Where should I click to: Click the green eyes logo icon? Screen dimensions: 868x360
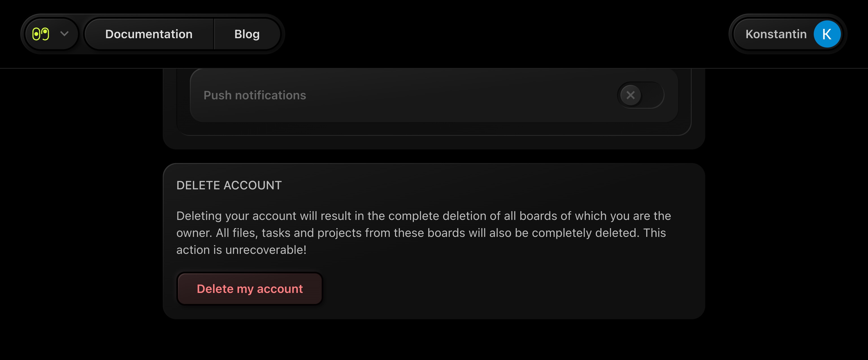[x=40, y=34]
